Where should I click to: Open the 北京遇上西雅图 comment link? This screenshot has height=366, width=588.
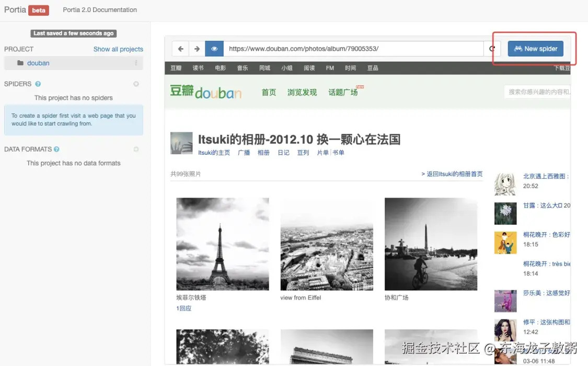546,176
